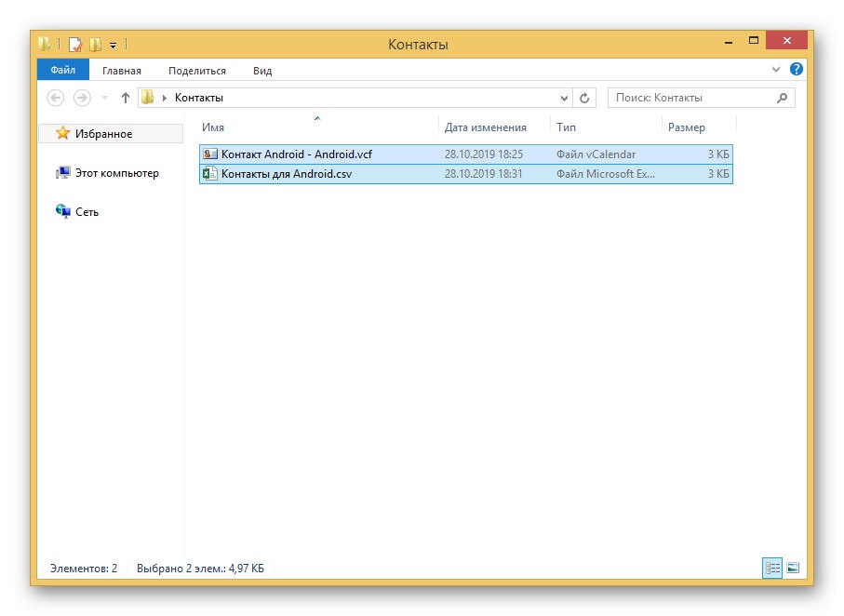
Task: Expand the ribbon using the chevron
Action: point(777,70)
